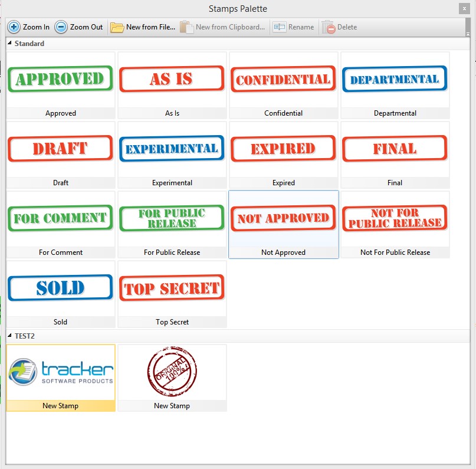Viewport: 476px width, 469px height.
Task: Click the Departmental caption label
Action: point(395,113)
